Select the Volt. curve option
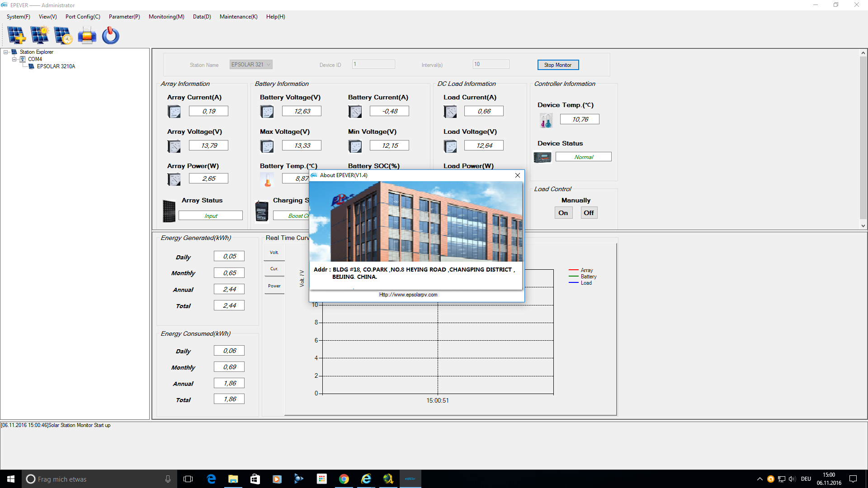 274,253
